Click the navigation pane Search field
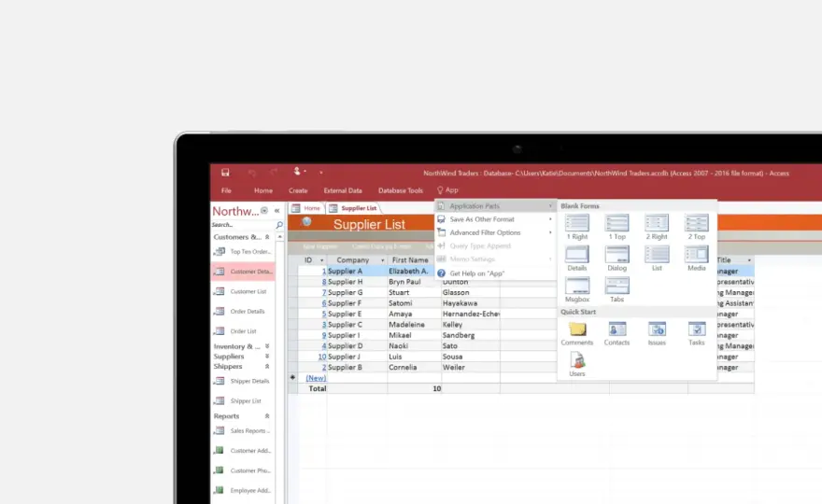 click(243, 225)
